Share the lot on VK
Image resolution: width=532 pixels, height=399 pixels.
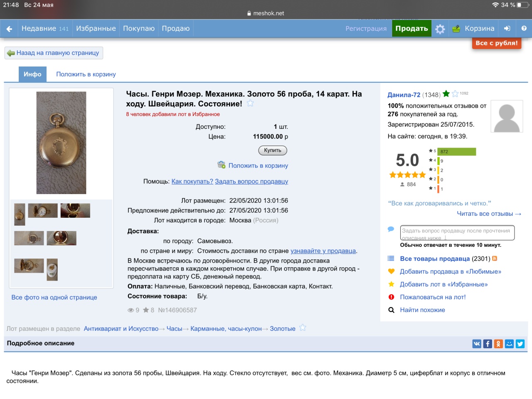(x=477, y=344)
